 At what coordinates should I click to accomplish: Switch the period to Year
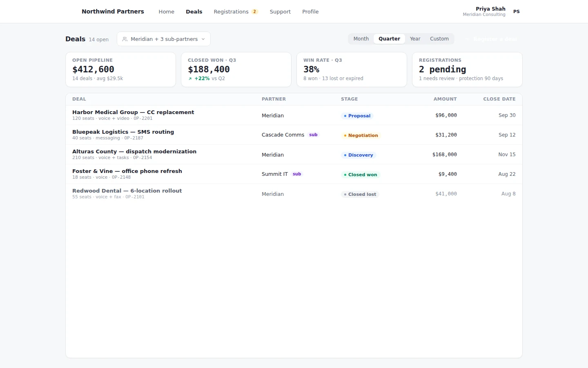415,39
